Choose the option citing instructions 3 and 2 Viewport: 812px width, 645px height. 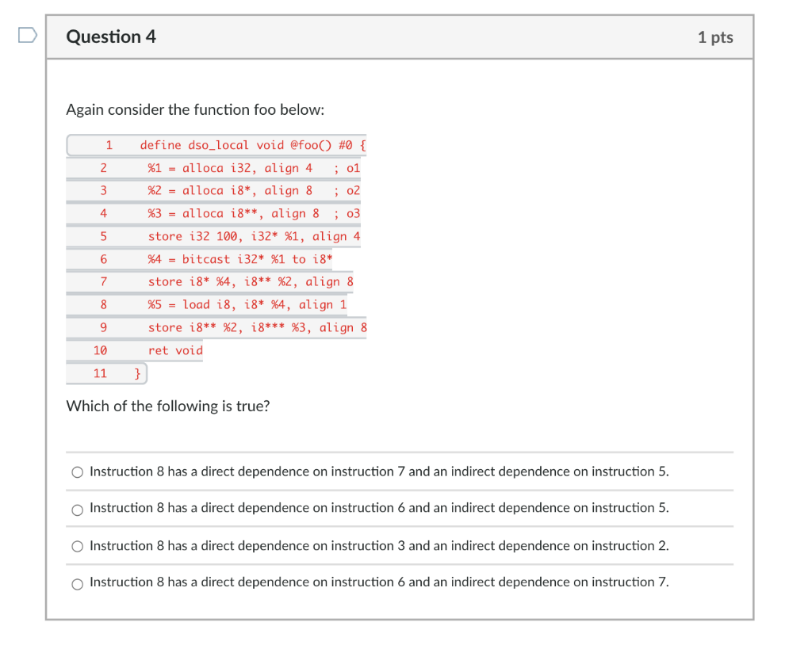[77, 546]
